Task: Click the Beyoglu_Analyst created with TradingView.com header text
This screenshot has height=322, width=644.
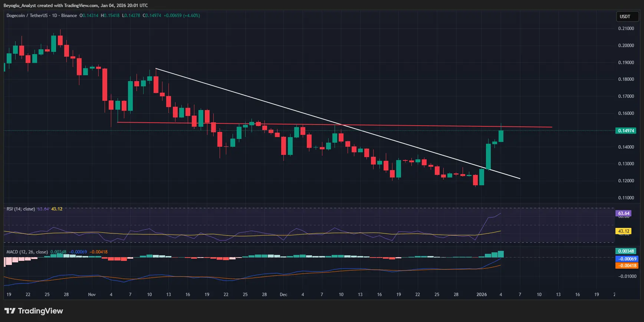Action: pos(76,6)
